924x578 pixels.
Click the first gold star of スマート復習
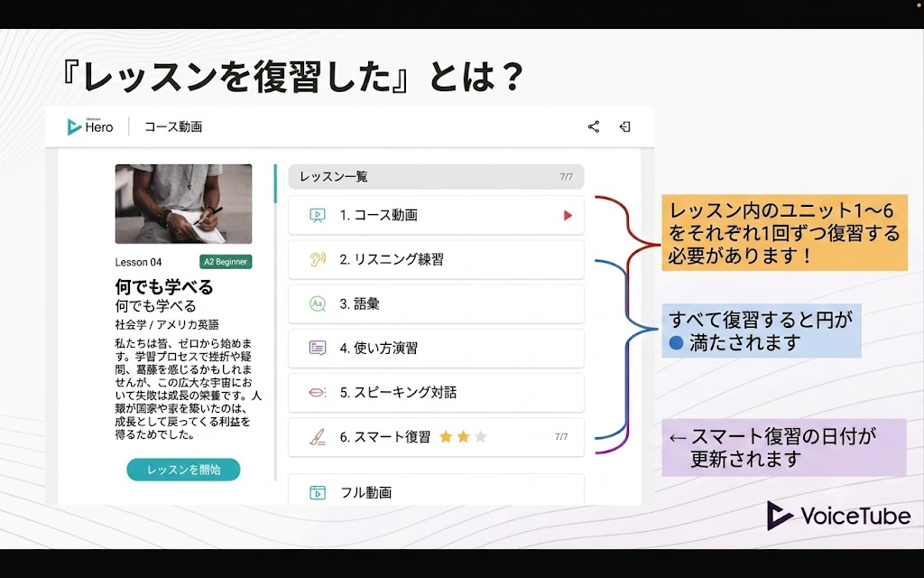coord(446,436)
